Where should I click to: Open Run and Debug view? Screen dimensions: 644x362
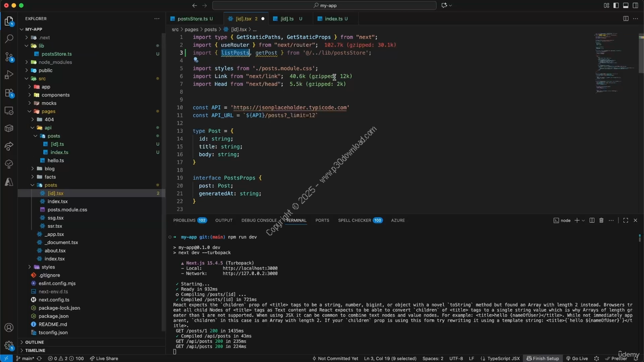click(x=9, y=75)
